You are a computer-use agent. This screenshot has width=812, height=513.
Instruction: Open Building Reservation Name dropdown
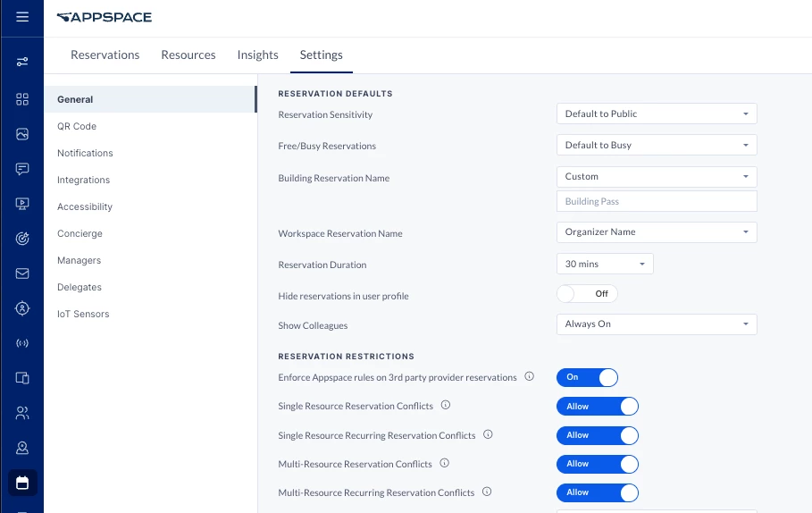(657, 177)
